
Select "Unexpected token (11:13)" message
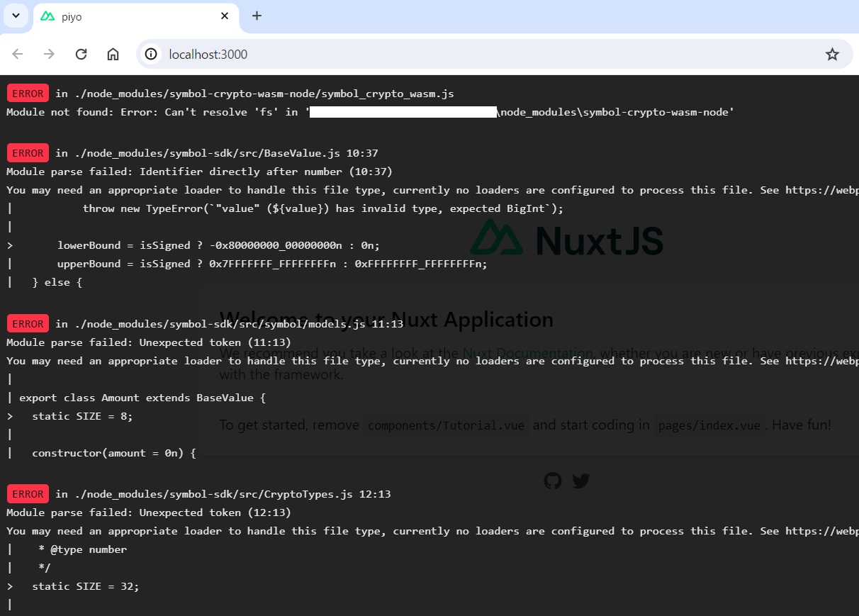pyautogui.click(x=215, y=342)
